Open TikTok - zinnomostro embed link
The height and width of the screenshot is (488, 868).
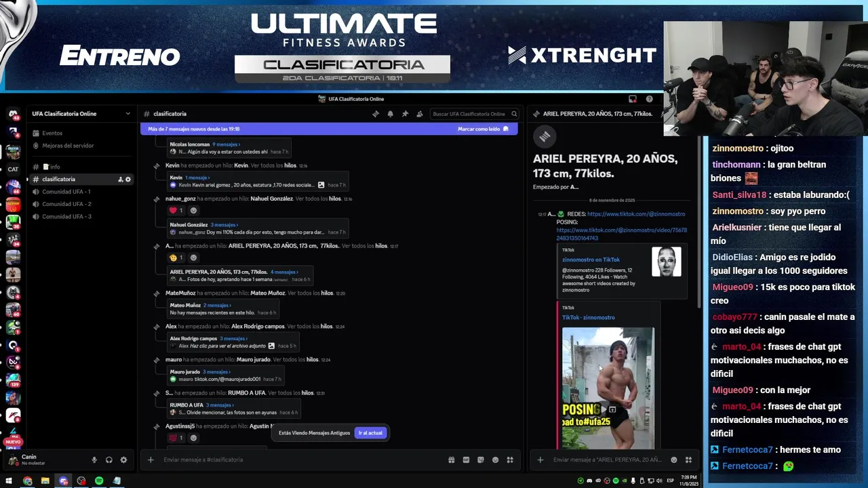[x=589, y=317]
